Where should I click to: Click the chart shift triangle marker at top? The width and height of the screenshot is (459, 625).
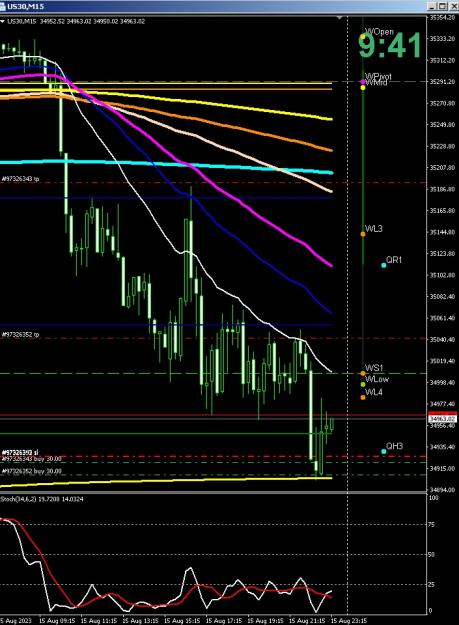click(x=339, y=18)
